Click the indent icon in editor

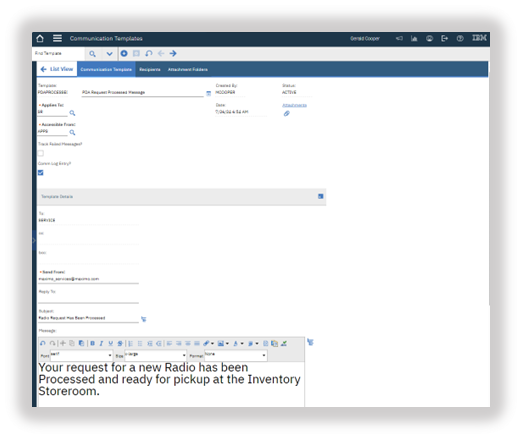click(150, 343)
